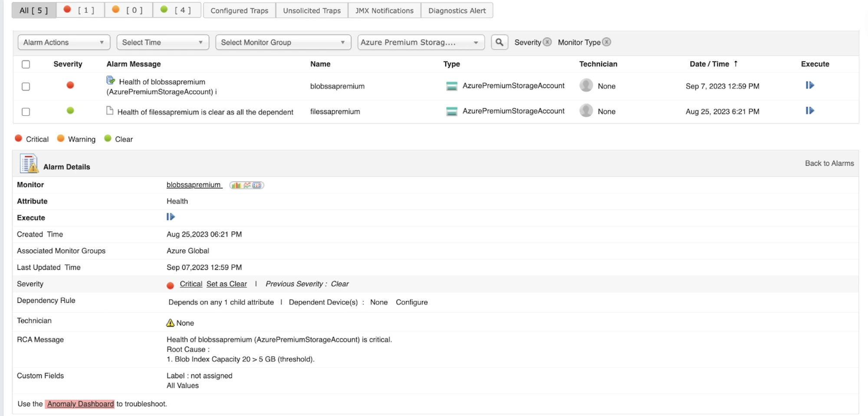Screen dimensions: 868x416
Task: Show clear alarms tab [4]
Action: 177,10
